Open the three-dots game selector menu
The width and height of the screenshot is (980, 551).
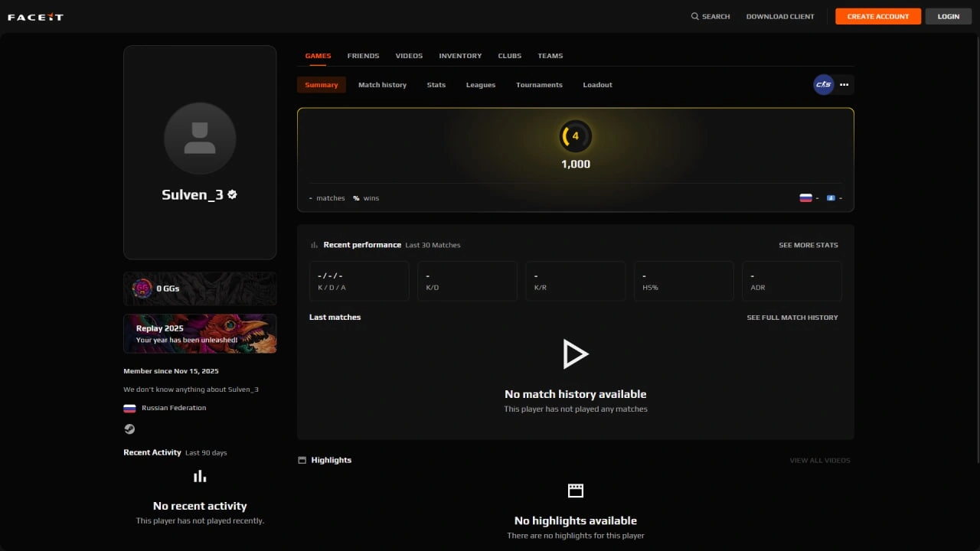click(x=844, y=85)
